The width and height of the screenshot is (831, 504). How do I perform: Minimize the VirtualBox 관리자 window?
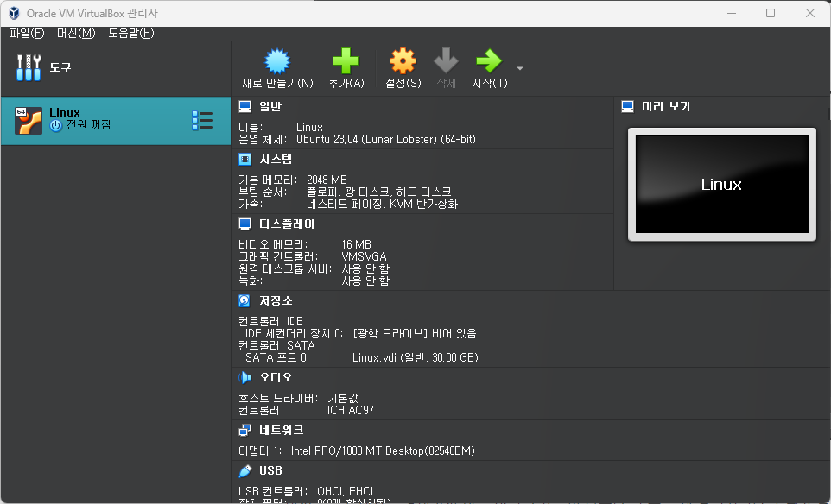click(x=732, y=13)
